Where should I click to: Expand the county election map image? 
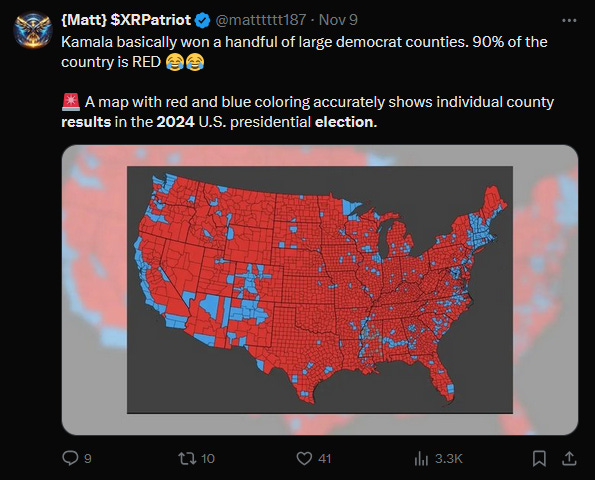click(320, 290)
